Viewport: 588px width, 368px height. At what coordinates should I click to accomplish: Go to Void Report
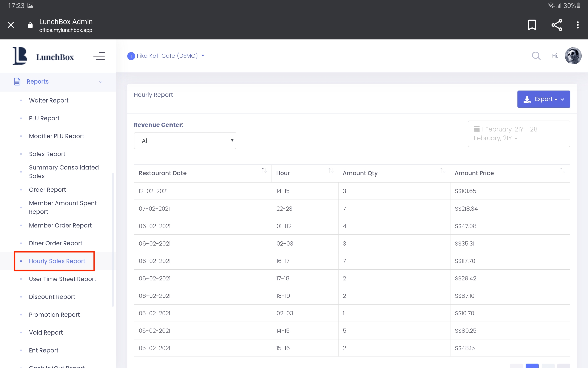pos(46,333)
